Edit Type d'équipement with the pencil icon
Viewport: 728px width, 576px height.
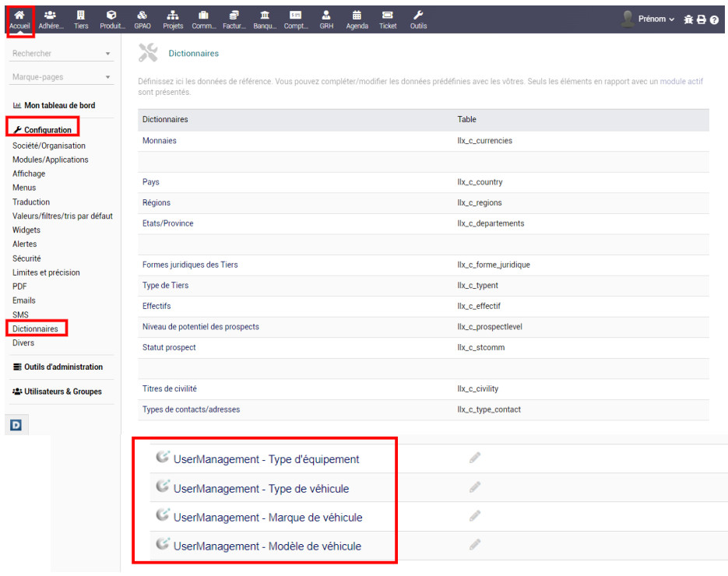point(475,458)
